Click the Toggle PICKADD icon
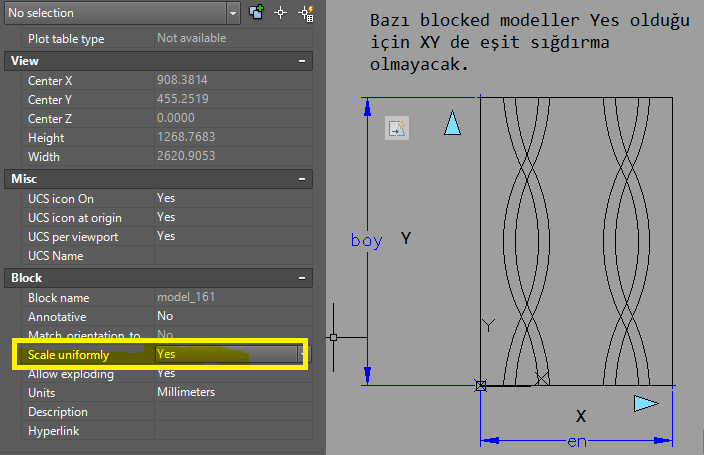 tap(258, 13)
